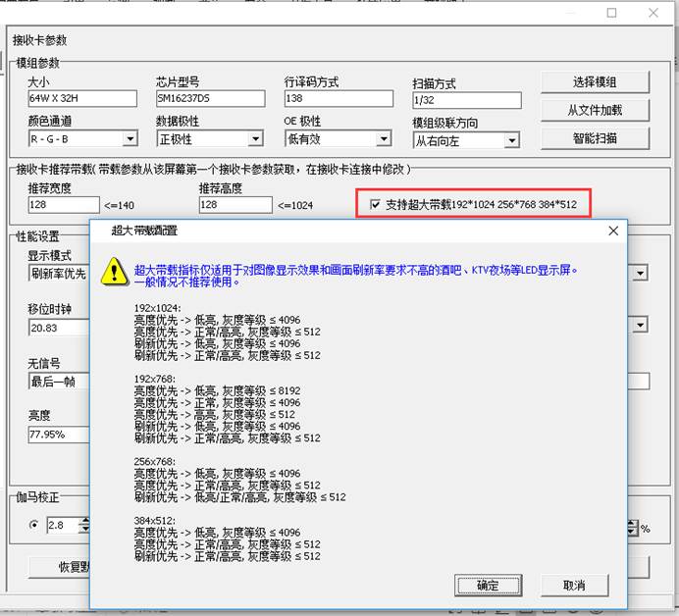Open the OE 极性 dropdown
Image resolution: width=679 pixels, height=616 pixels.
point(385,140)
